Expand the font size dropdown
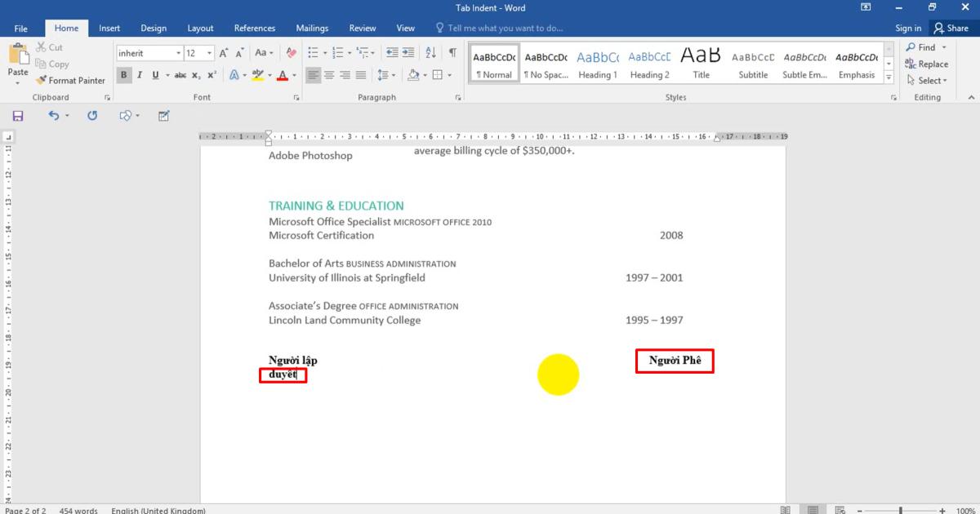This screenshot has width=980, height=514. 210,53
